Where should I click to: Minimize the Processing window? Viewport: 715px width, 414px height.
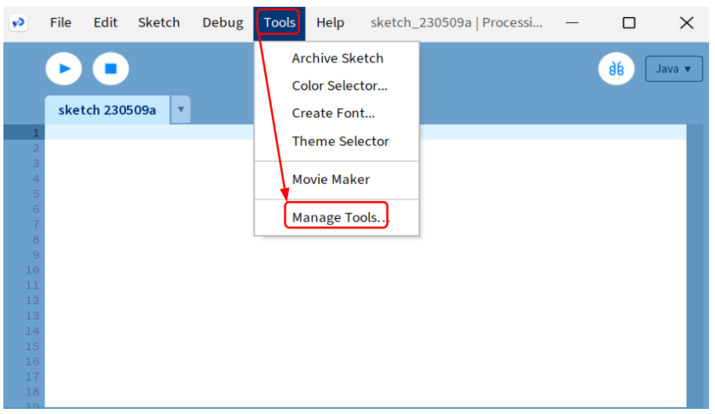(572, 22)
